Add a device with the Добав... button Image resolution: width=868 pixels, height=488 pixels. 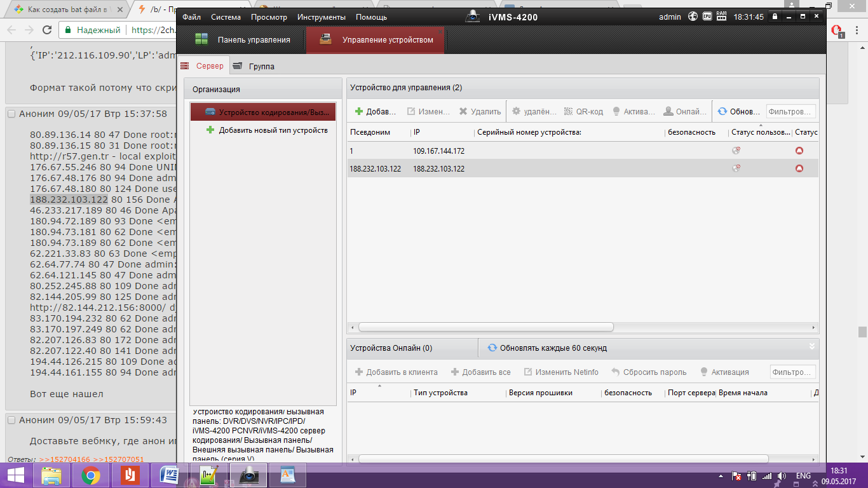point(376,111)
